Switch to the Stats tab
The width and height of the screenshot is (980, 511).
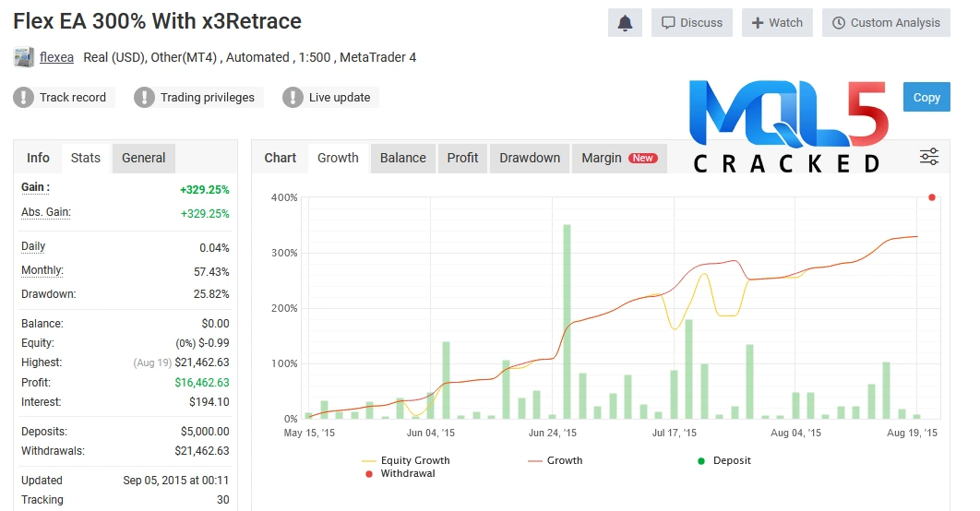point(86,158)
